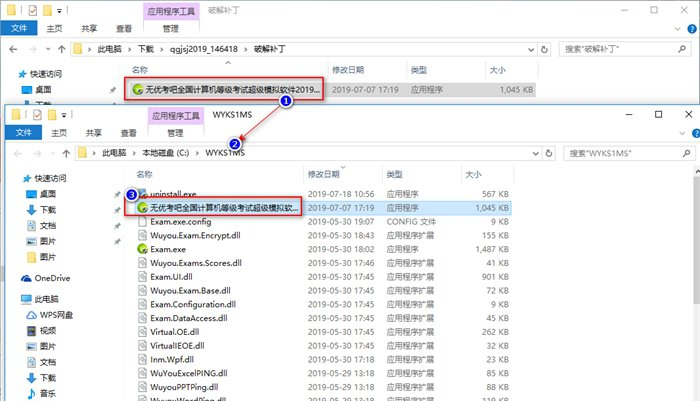This screenshot has width=700, height=417.
Task: Select Wuyou.Exams.Scores.dll file
Action: 196,263
